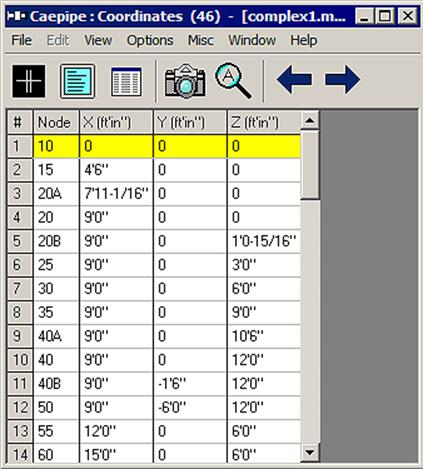Click the X cell showing 12'0"
The width and height of the screenshot is (423, 469).
(117, 431)
